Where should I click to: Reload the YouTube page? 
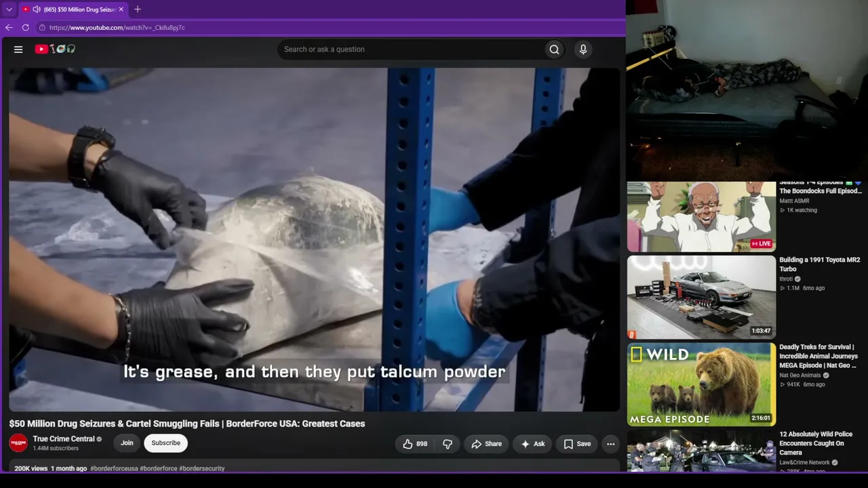26,28
